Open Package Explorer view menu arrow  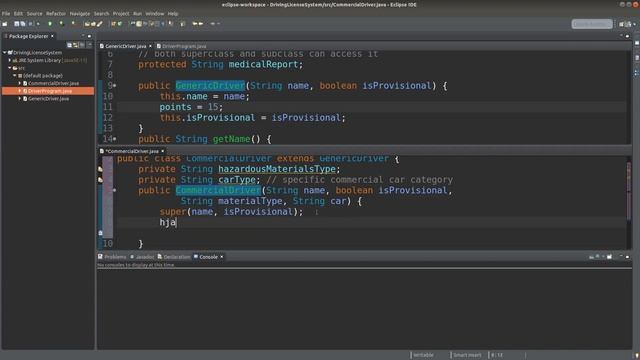[89, 45]
